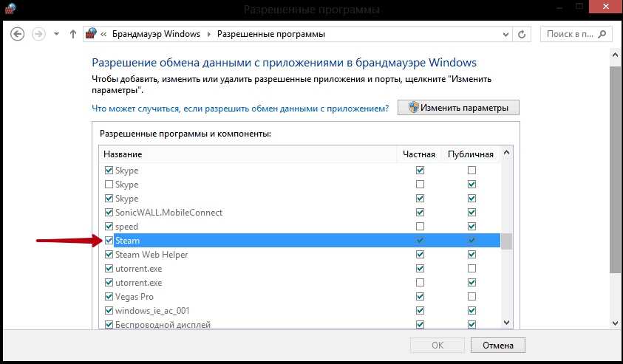Click the refresh icon in address bar
623x364 pixels.
[522, 34]
